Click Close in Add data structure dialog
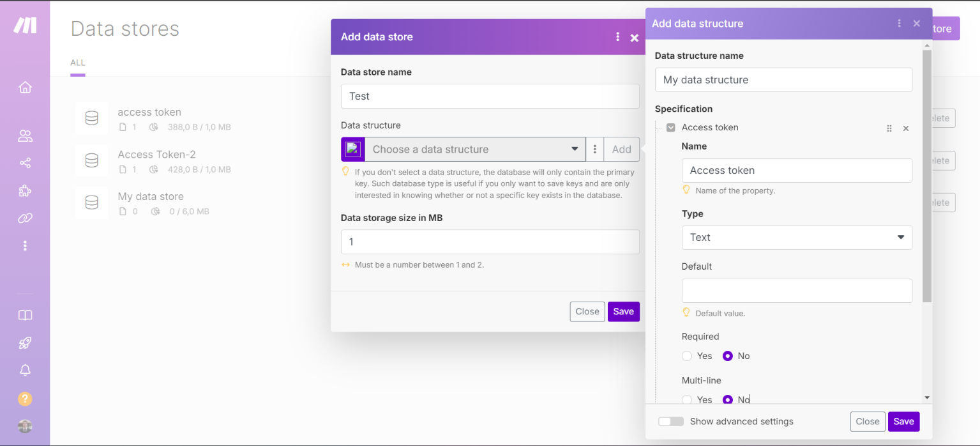Viewport: 980px width, 446px height. 868,422
